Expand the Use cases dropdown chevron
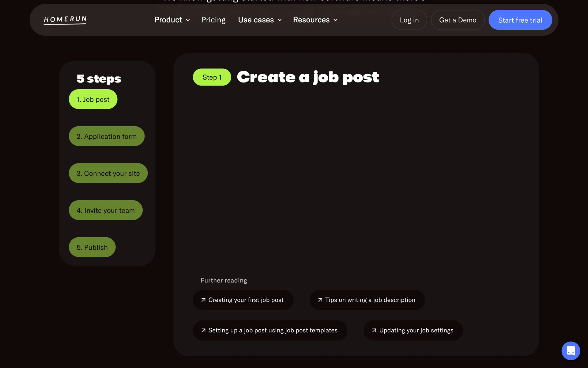The image size is (588, 368). click(280, 20)
